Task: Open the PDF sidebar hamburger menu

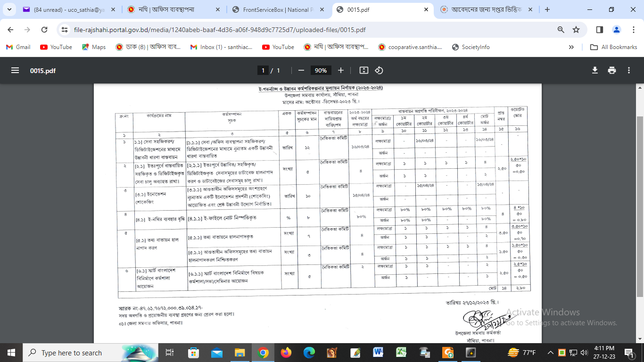Action: click(x=15, y=70)
